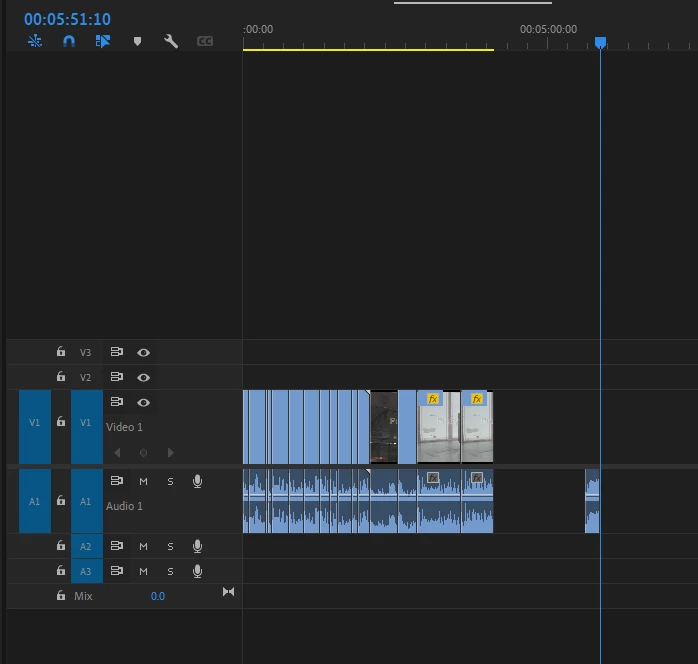Toggle lock on Video 1 track

[x=61, y=421]
